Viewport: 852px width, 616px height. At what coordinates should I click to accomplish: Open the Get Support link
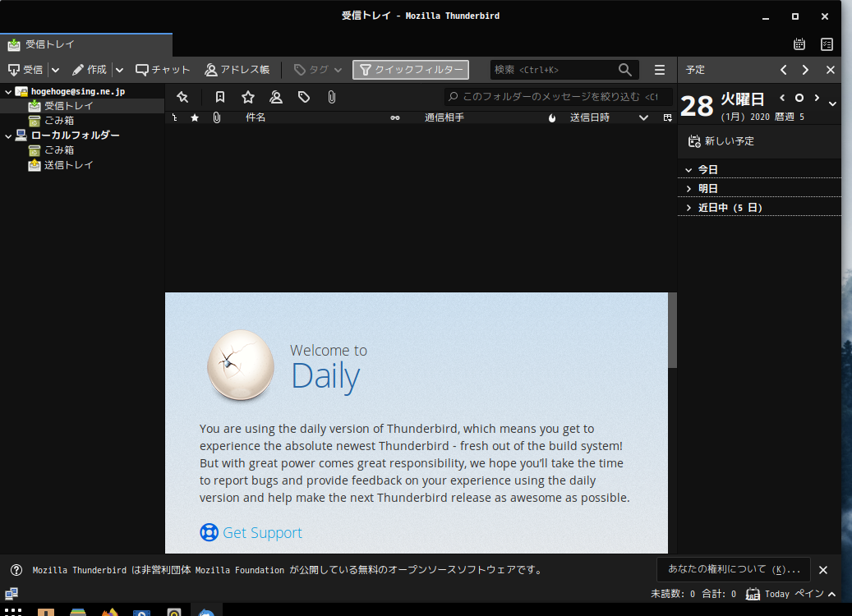(262, 533)
